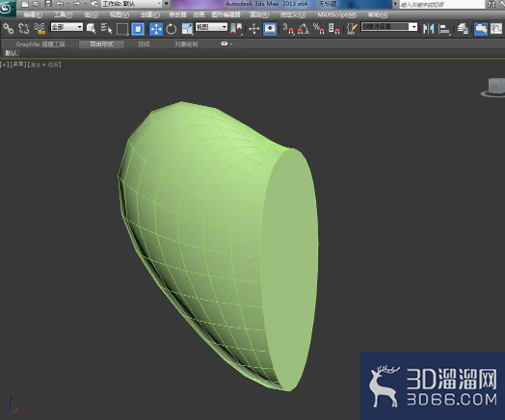Image resolution: width=505 pixels, height=420 pixels.
Task: Toggle the Percent Snap button
Action: pos(319,29)
